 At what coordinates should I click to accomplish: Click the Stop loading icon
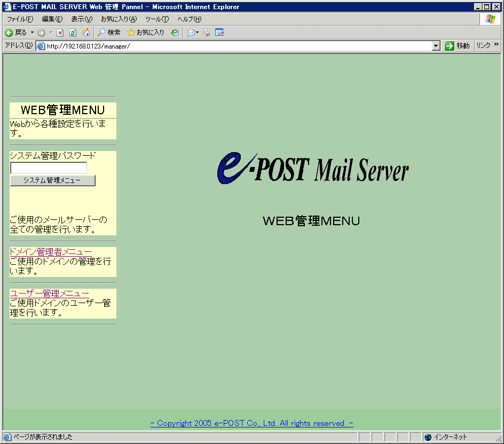point(60,33)
